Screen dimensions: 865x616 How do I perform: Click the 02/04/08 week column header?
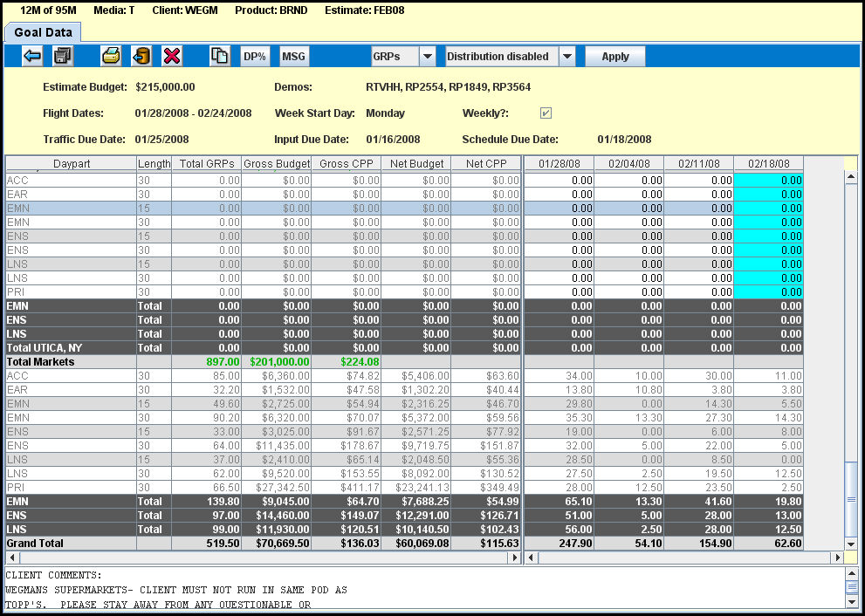tap(628, 164)
